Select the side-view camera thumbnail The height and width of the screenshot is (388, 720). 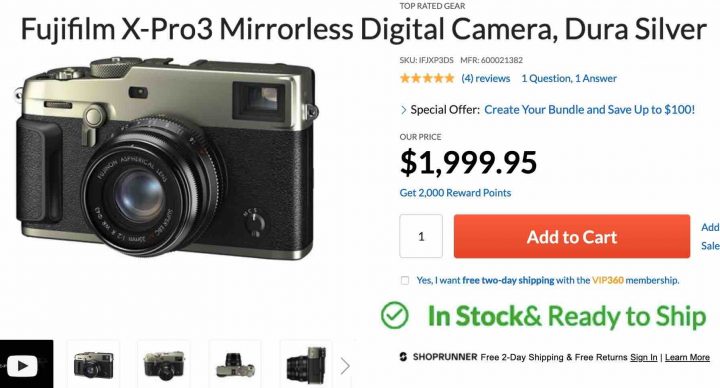point(306,366)
